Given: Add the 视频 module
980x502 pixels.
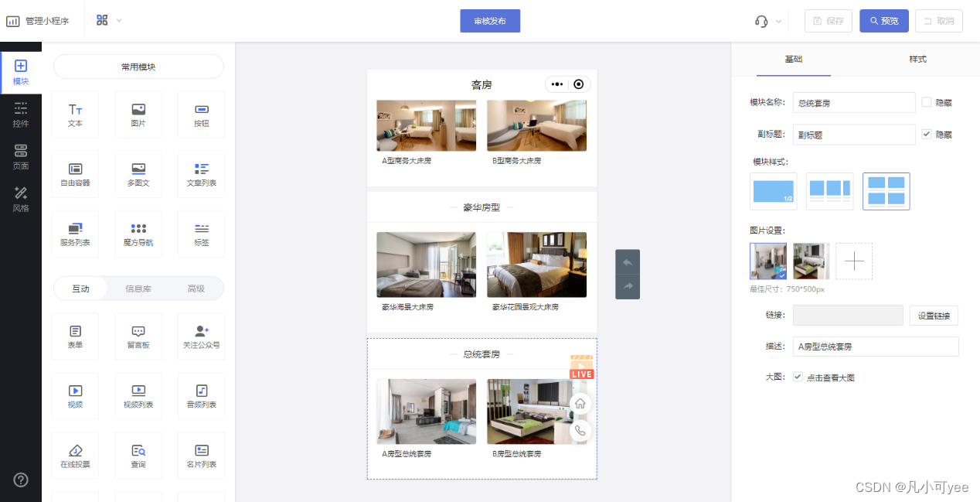Looking at the screenshot, I should [75, 396].
